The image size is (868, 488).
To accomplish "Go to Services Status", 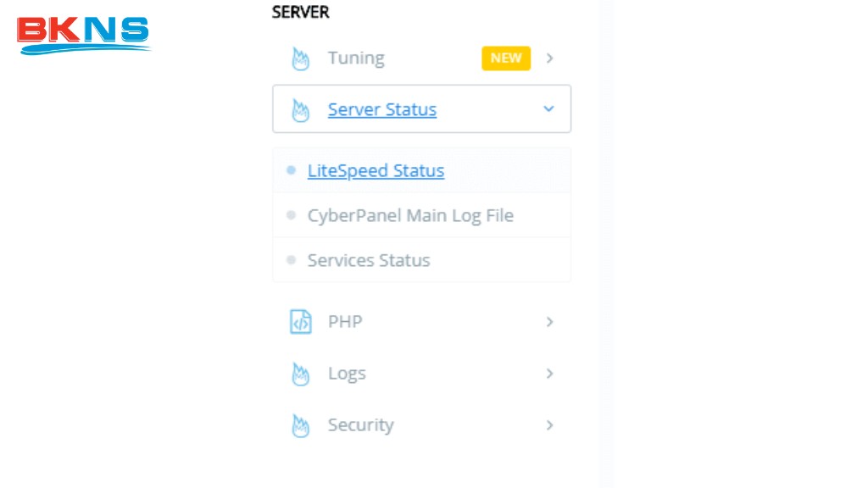I will click(x=369, y=260).
